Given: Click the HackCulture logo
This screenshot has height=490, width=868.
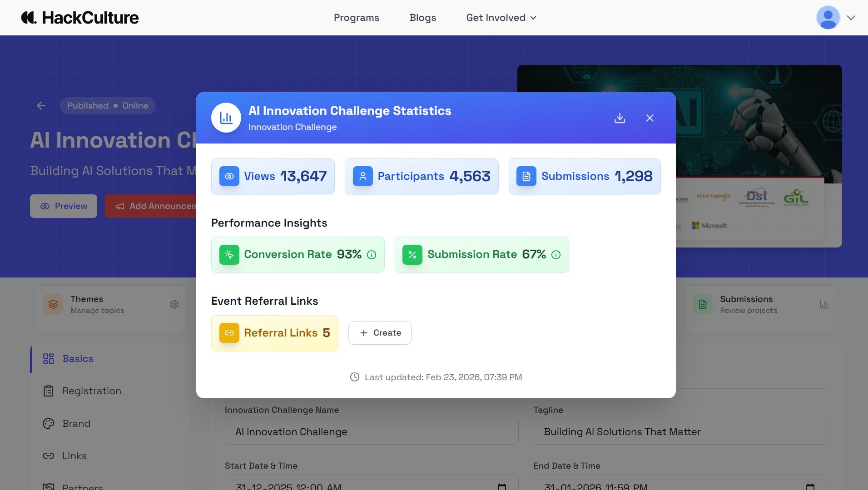Looking at the screenshot, I should (x=80, y=18).
